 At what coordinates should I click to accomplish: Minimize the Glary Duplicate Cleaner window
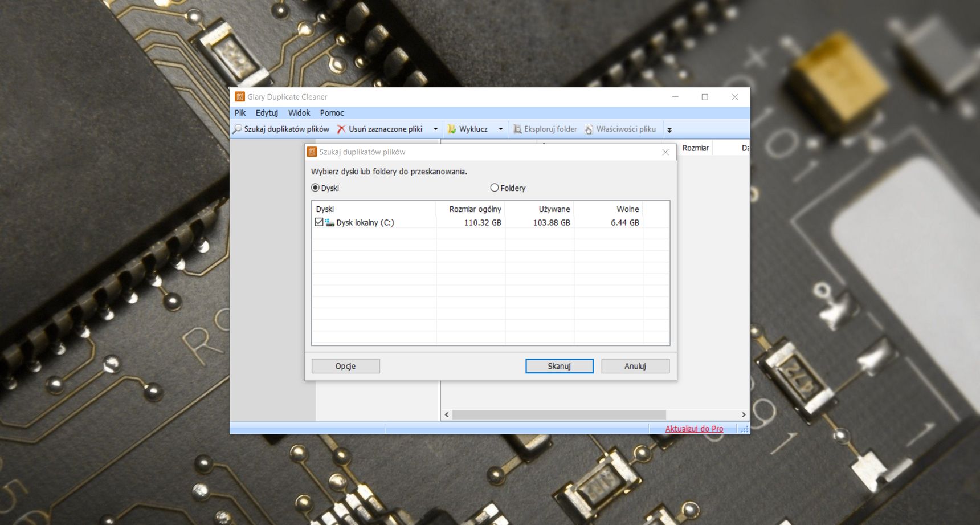tap(675, 97)
